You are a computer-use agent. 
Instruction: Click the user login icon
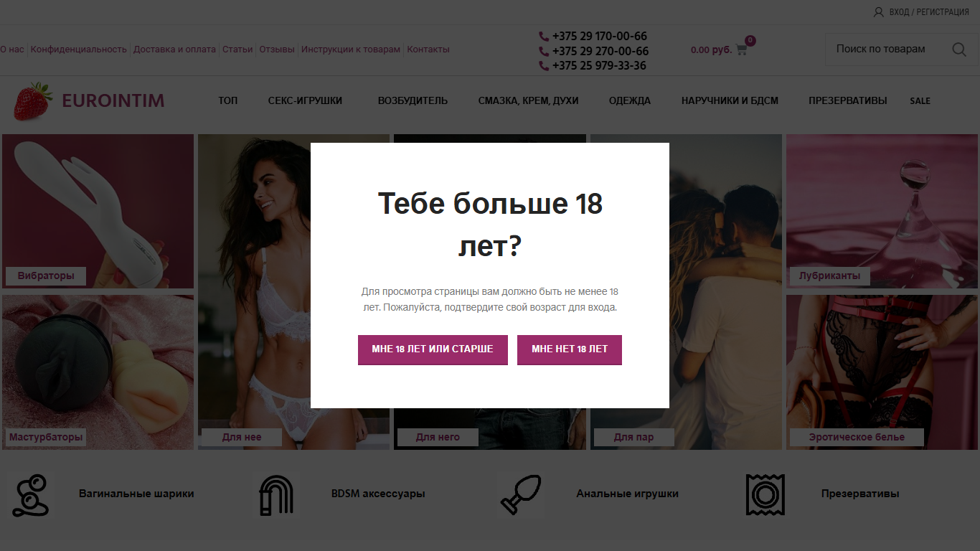click(878, 12)
